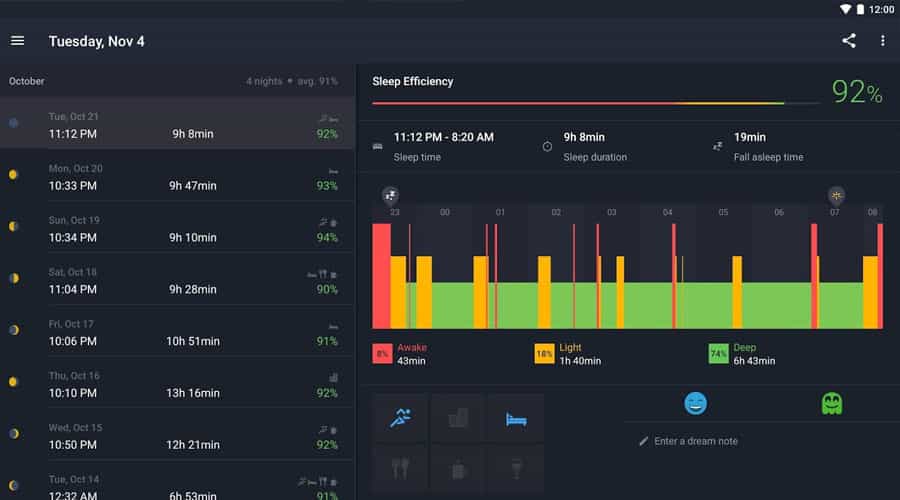Click the moon phase icon for Thu, Oct 16

point(13,381)
